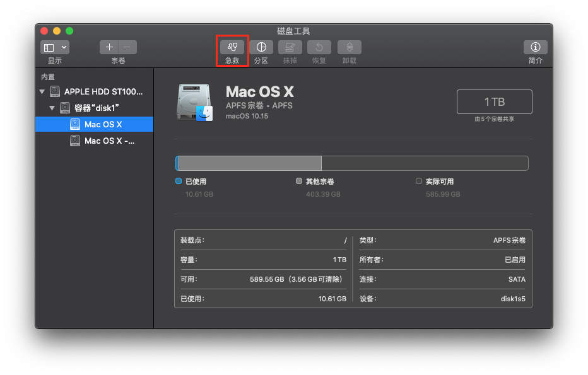Click the gray segment of the usage bar
The height and width of the screenshot is (375, 588).
pyautogui.click(x=250, y=163)
